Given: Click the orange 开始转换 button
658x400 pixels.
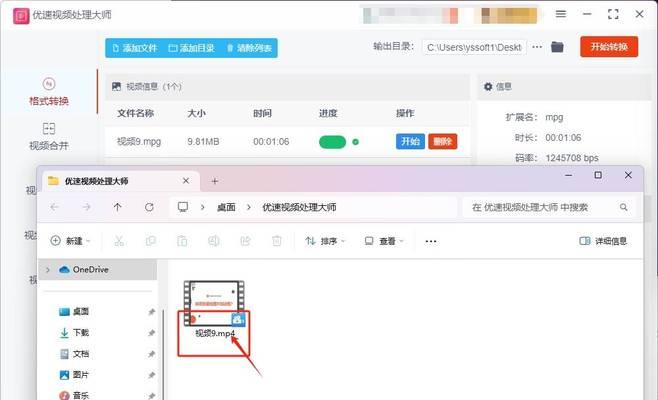Looking at the screenshot, I should pyautogui.click(x=609, y=47).
